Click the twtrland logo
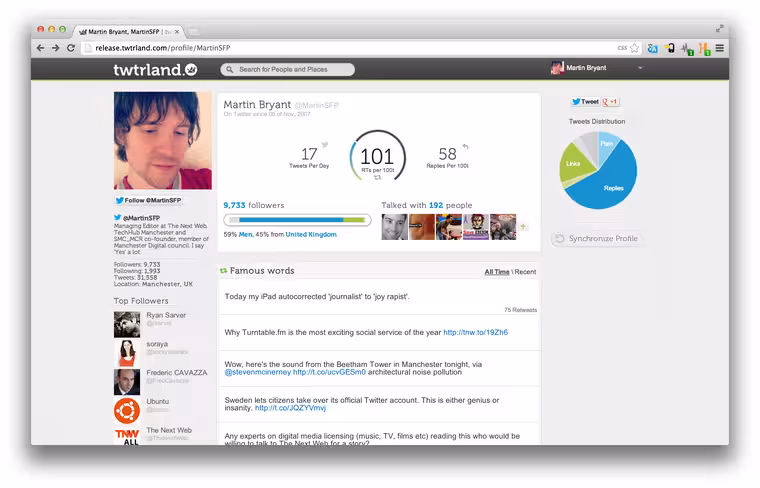760x488 pixels. [155, 70]
